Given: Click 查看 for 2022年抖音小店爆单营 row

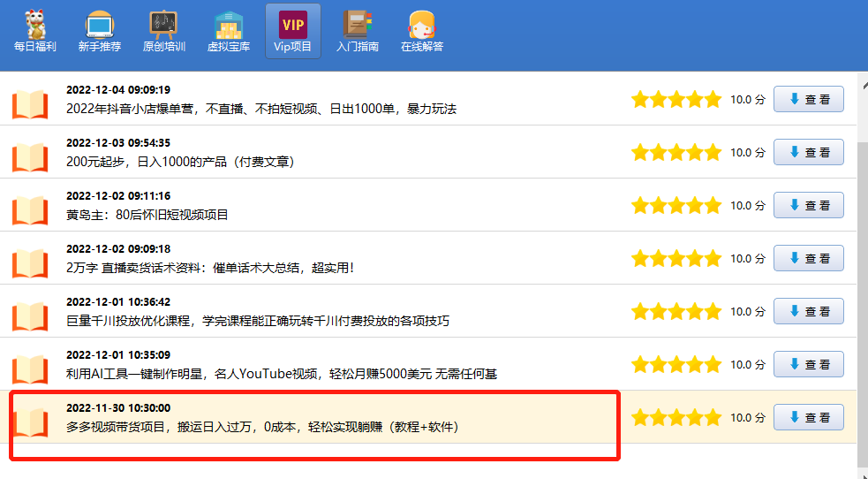Looking at the screenshot, I should [x=809, y=99].
